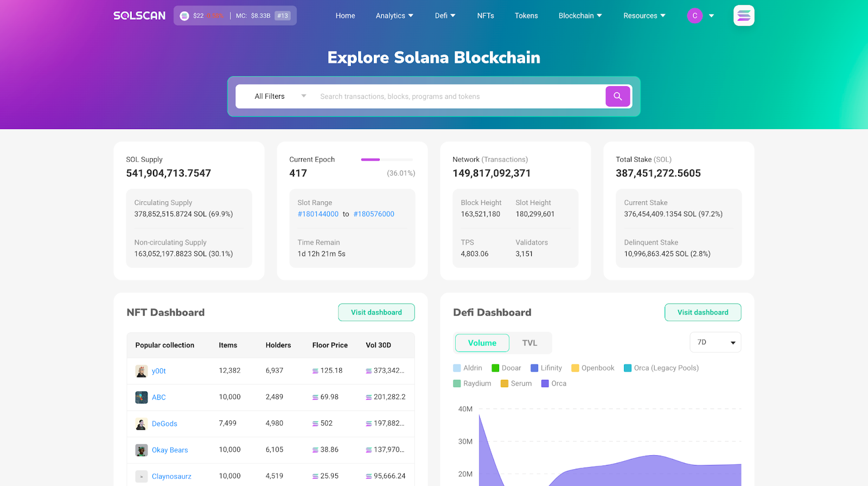Toggle the Lifinity legend series

point(546,368)
